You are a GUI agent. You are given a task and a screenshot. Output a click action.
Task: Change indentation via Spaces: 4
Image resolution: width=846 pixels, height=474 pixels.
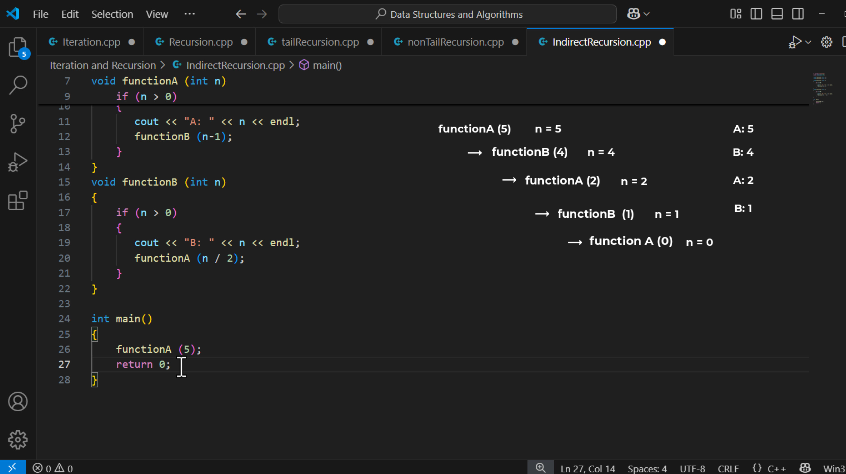click(x=647, y=468)
